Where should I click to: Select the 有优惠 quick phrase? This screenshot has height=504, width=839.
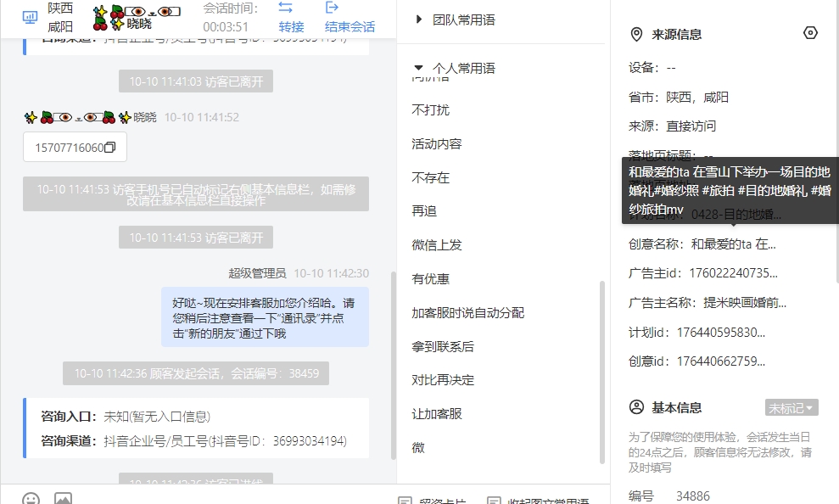pyautogui.click(x=431, y=279)
